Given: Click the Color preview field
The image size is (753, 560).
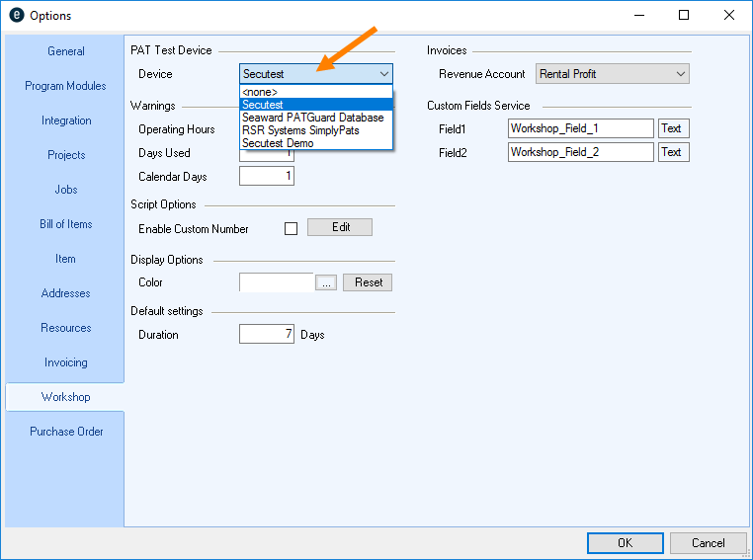Looking at the screenshot, I should (x=277, y=282).
